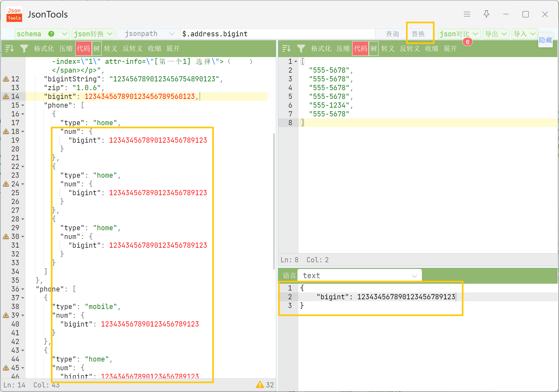Viewport: 559px width, 392px height.
Task: Click 反转义 in left editor toolbar
Action: click(x=132, y=49)
